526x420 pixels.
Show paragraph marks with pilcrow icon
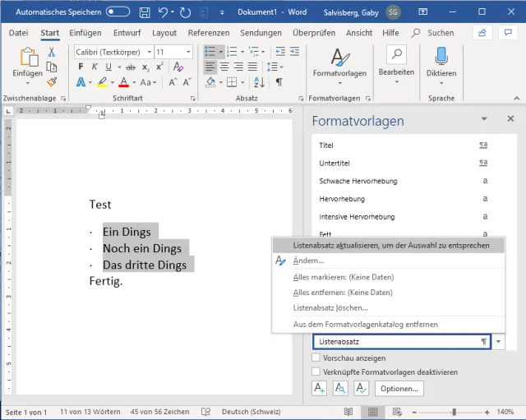point(279,82)
